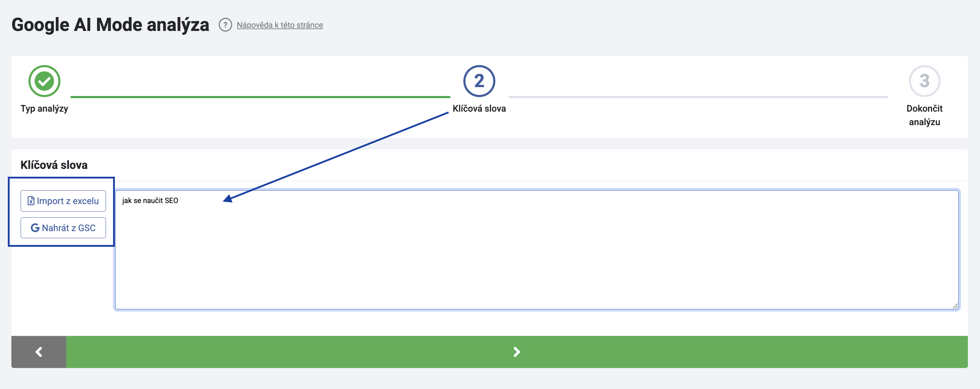The width and height of the screenshot is (980, 389).
Task: Click the step 3 number circle
Action: coord(924,81)
